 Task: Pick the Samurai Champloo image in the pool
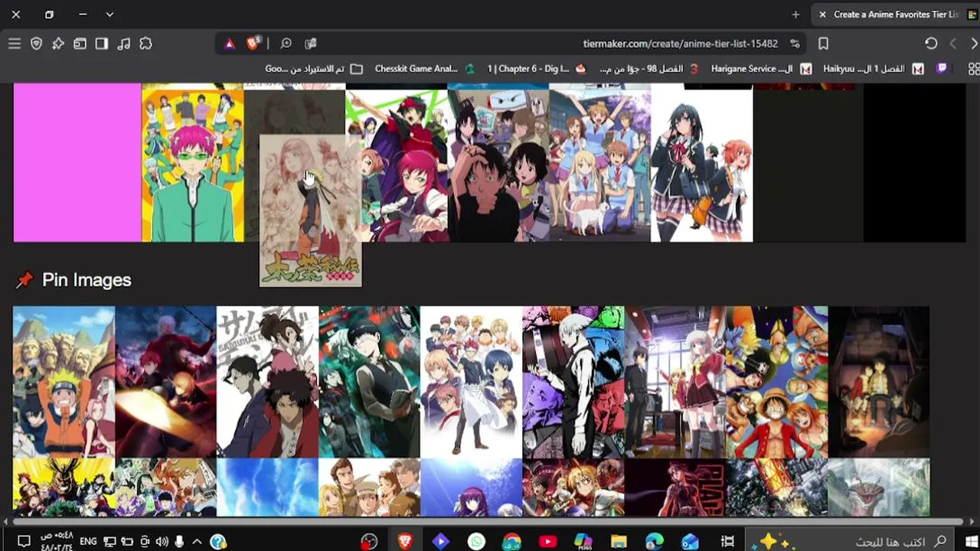(x=268, y=382)
